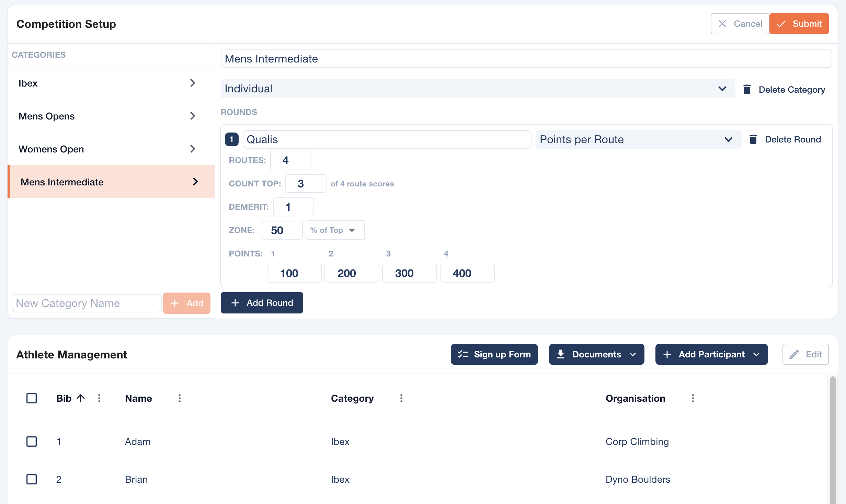Click the X icon on Cancel
846x504 pixels.
[x=722, y=24]
